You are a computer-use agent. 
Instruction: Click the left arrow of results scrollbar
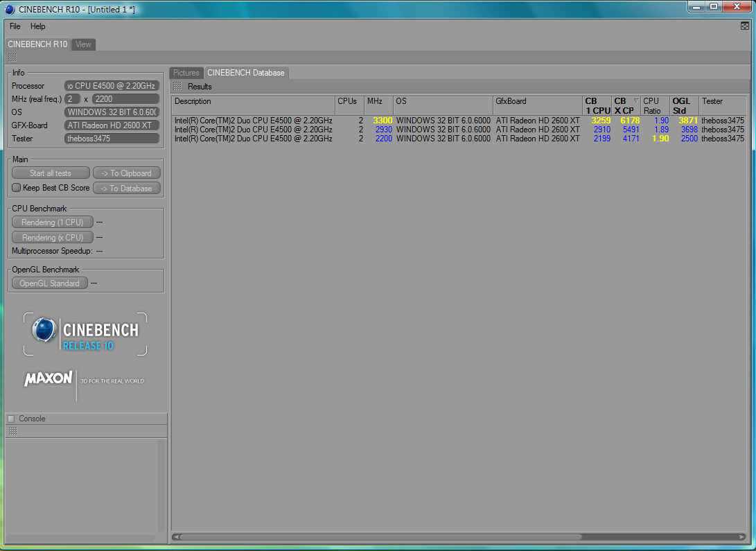175,536
